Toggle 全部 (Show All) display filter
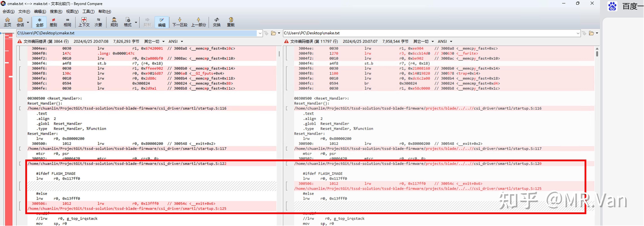644x226 pixels. [x=39, y=22]
